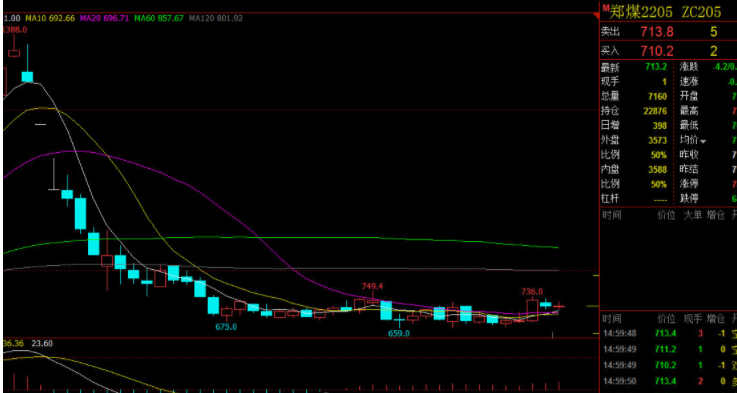Click the candle marked 675.0 low
The width and height of the screenshot is (737, 393).
(227, 312)
